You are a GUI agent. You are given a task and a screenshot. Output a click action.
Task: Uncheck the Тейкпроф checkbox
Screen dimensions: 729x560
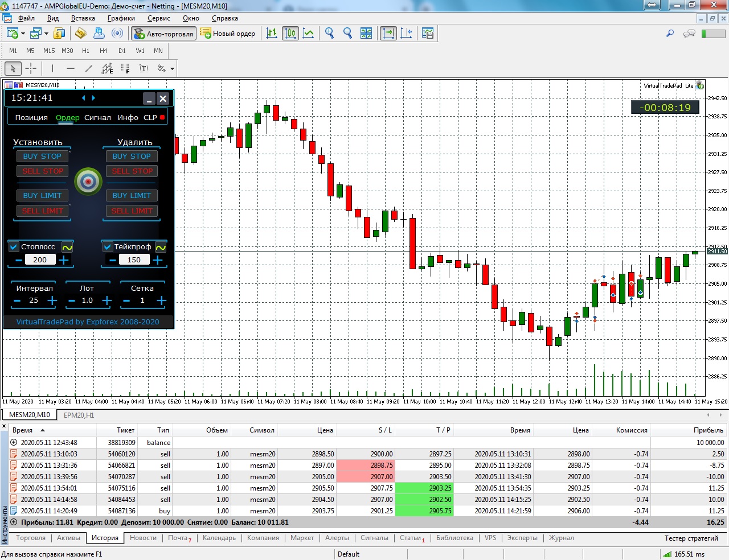coord(108,247)
